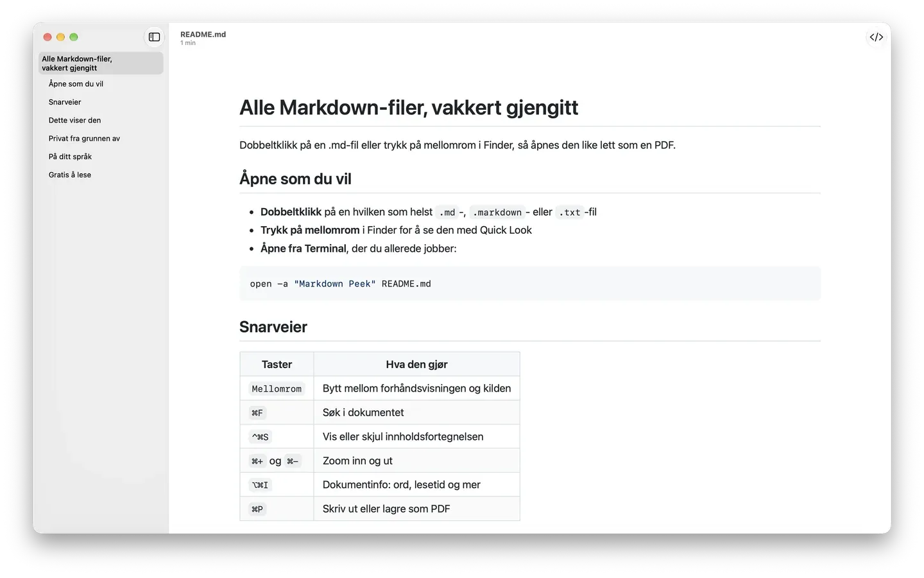
Task: Click the 'Mellomrom' key cell
Action: coord(277,389)
